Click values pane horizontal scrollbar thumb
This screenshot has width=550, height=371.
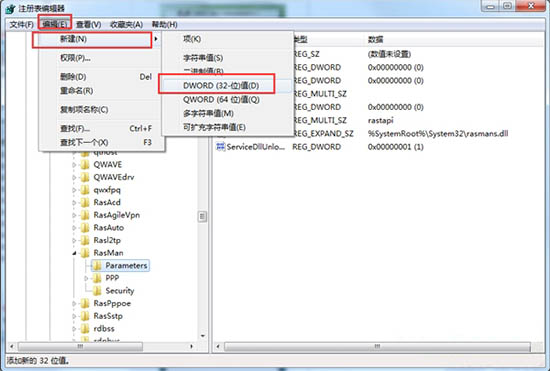[x=377, y=346]
